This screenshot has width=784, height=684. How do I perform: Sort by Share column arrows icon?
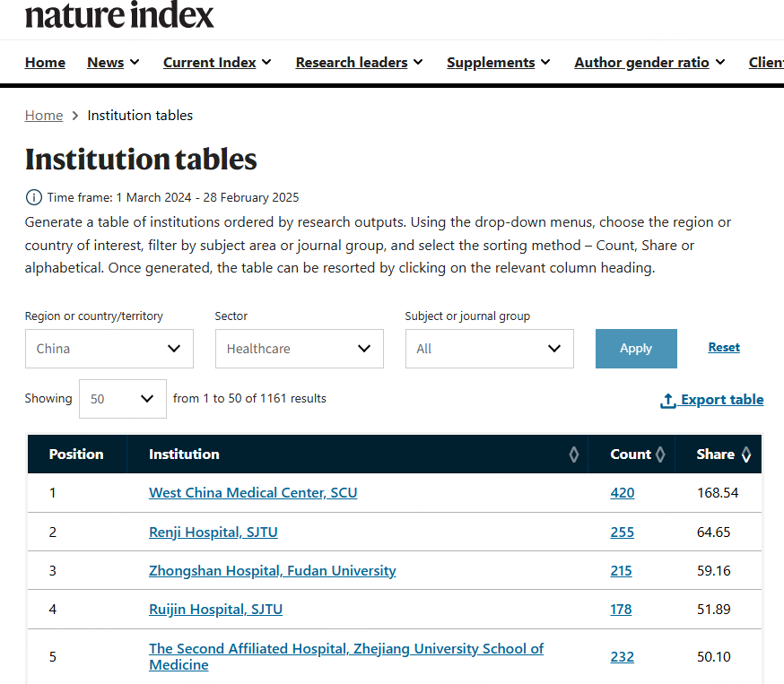click(746, 455)
